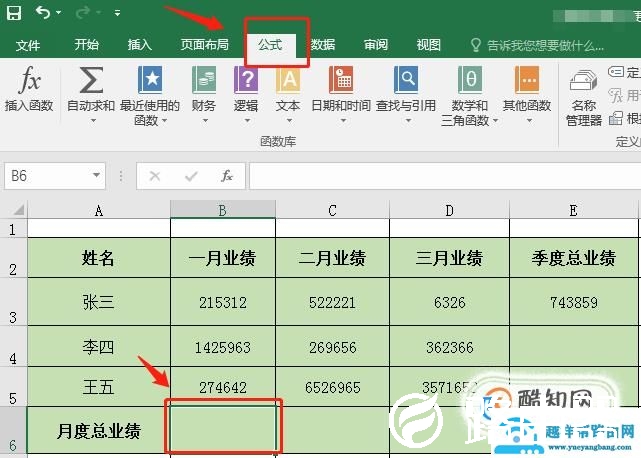The width and height of the screenshot is (641, 458).
Task: Click the 二月业绩 header cell
Action: (x=332, y=258)
